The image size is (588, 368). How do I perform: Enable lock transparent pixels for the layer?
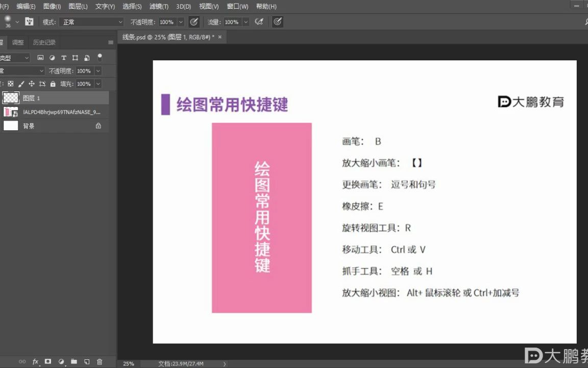click(x=11, y=84)
